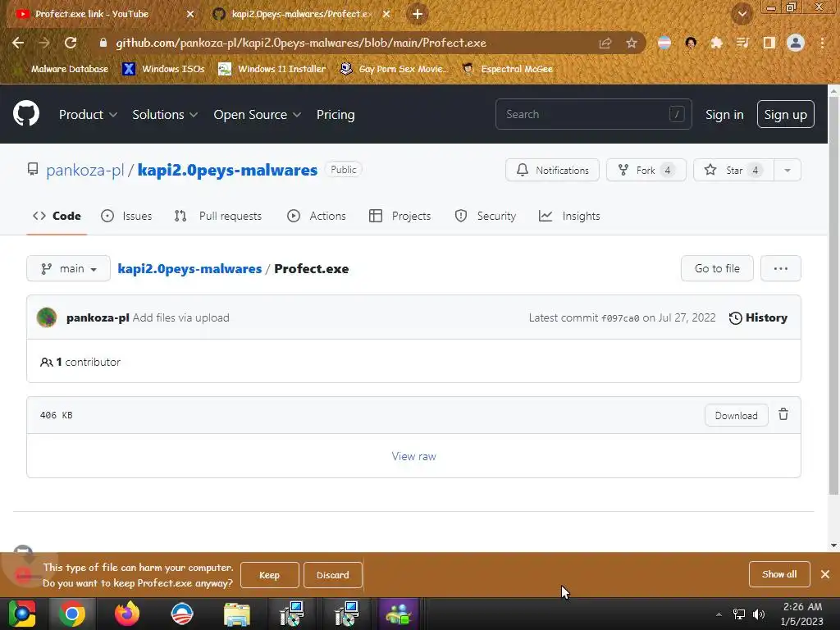Click the volume speaker tray icon
This screenshot has width=840, height=630.
[x=759, y=614]
